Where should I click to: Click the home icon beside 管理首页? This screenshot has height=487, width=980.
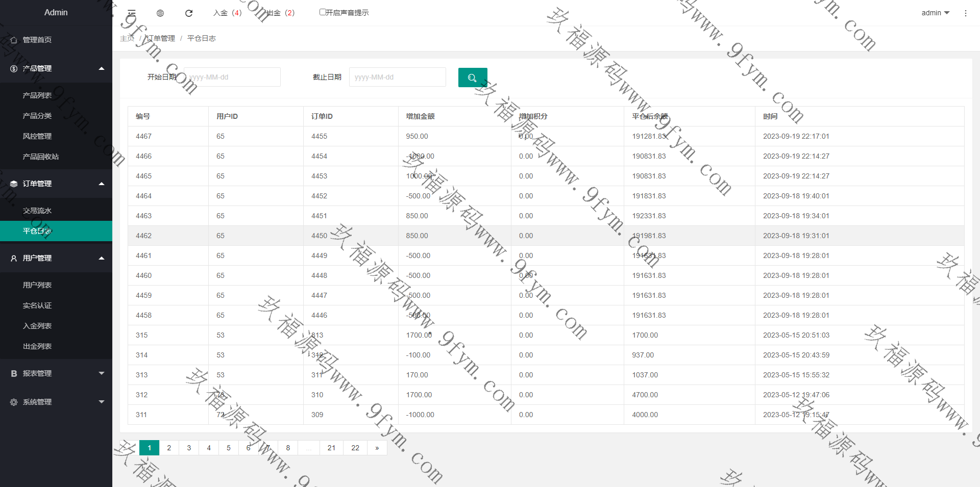14,40
